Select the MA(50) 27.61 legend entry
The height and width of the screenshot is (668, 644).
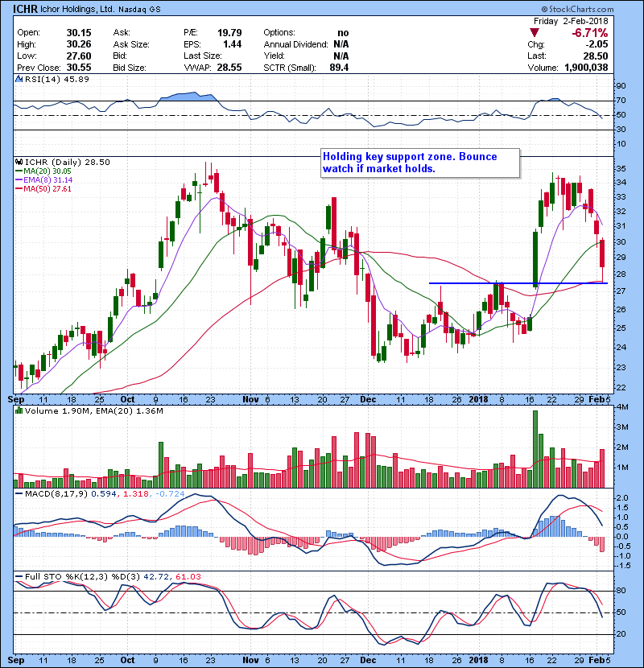[x=43, y=188]
